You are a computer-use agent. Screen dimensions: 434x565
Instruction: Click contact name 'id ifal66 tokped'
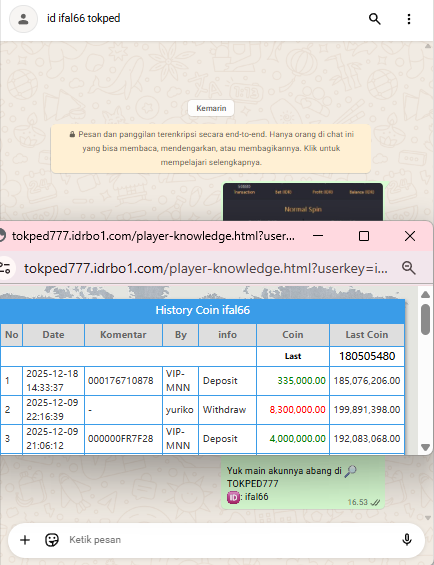tap(84, 18)
